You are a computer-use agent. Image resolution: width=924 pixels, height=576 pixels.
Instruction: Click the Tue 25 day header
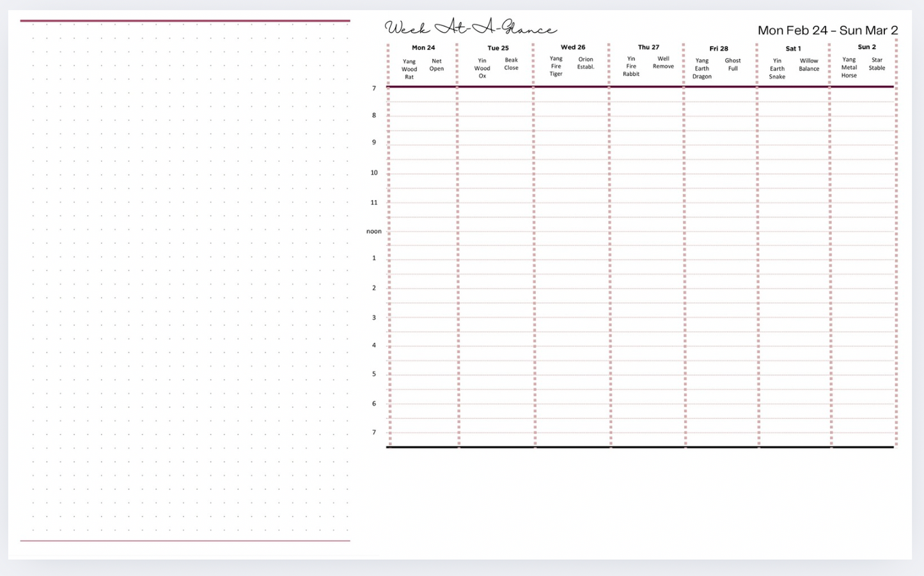[498, 48]
